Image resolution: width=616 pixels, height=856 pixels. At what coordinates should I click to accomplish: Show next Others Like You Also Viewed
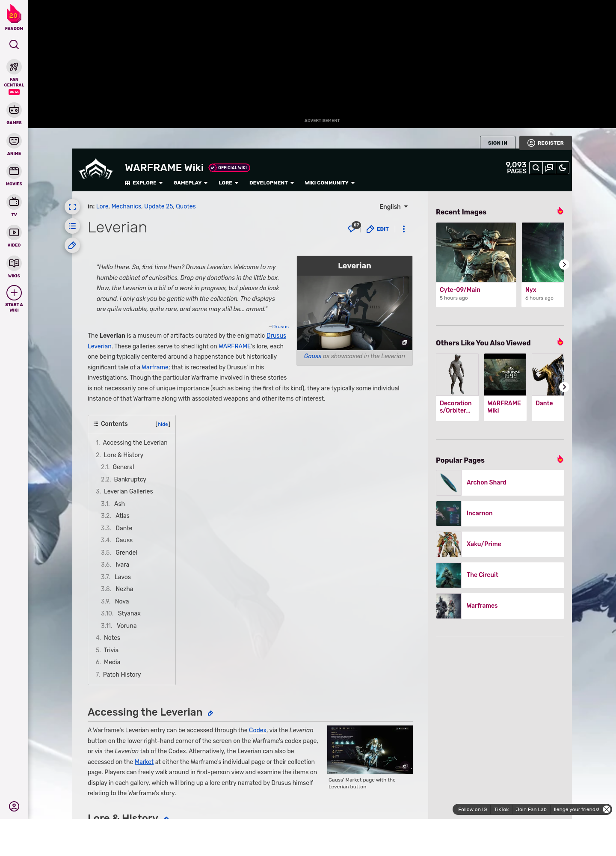564,387
